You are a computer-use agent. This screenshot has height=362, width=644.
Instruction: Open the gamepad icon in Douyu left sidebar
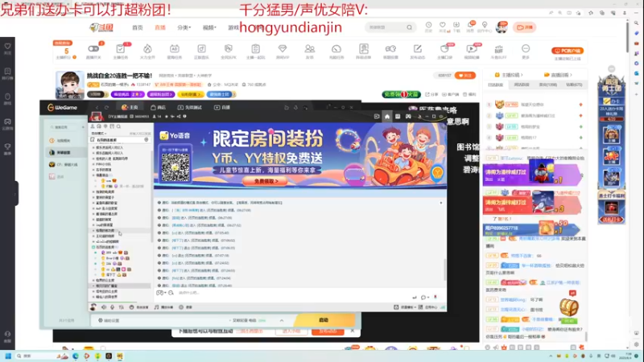[7, 122]
